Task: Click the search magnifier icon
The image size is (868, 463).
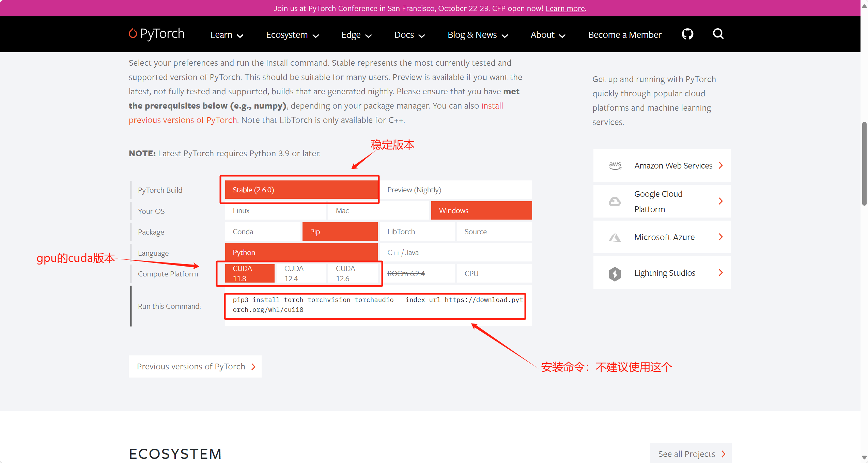Action: pos(718,34)
